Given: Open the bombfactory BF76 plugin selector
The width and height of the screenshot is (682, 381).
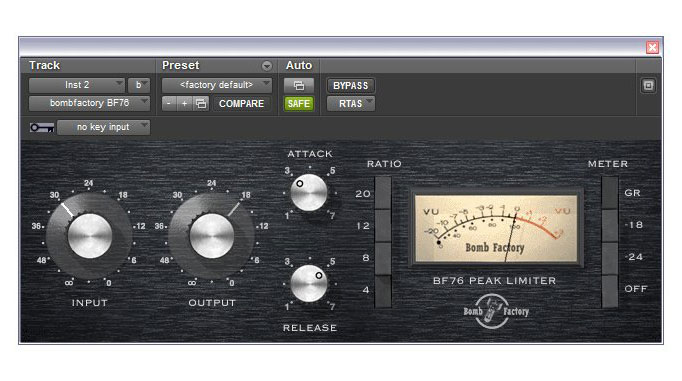Looking at the screenshot, I should click(x=89, y=103).
